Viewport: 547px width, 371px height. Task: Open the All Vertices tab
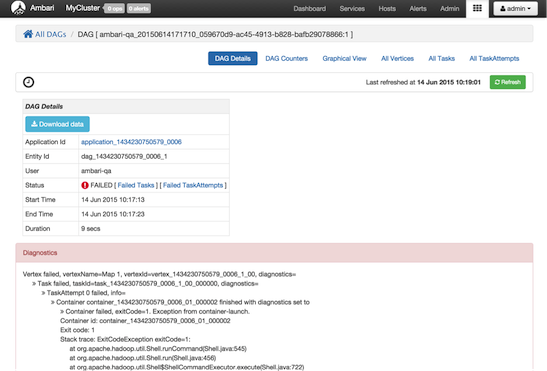[x=397, y=59]
